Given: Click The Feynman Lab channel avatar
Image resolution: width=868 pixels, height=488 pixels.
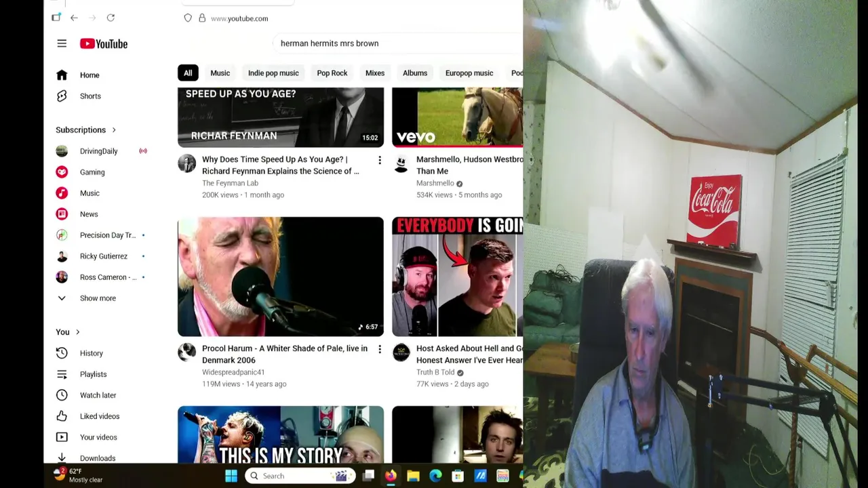Looking at the screenshot, I should 186,163.
